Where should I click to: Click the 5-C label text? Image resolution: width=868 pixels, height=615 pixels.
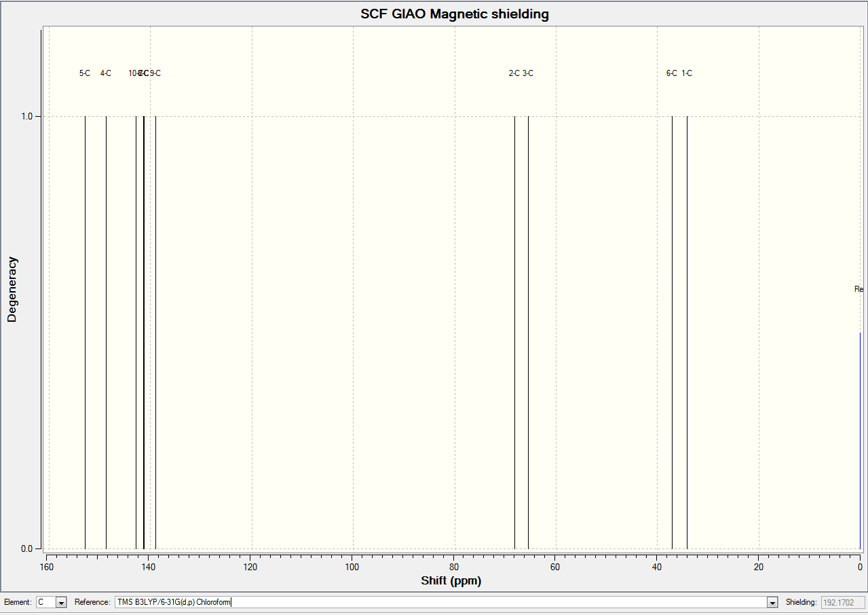point(85,73)
